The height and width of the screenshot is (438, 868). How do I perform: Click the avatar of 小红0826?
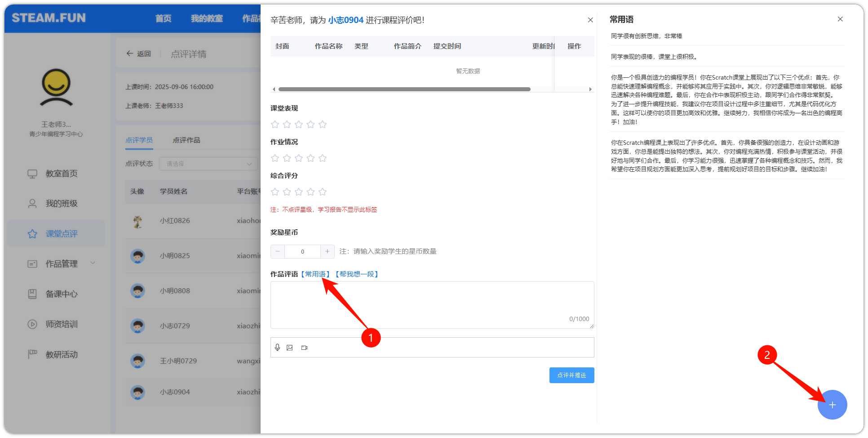(x=137, y=221)
